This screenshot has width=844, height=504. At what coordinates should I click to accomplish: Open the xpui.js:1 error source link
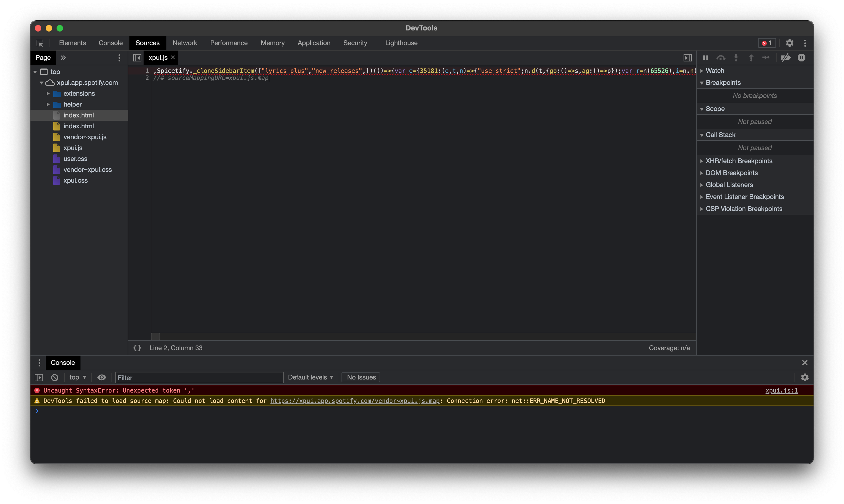(781, 390)
